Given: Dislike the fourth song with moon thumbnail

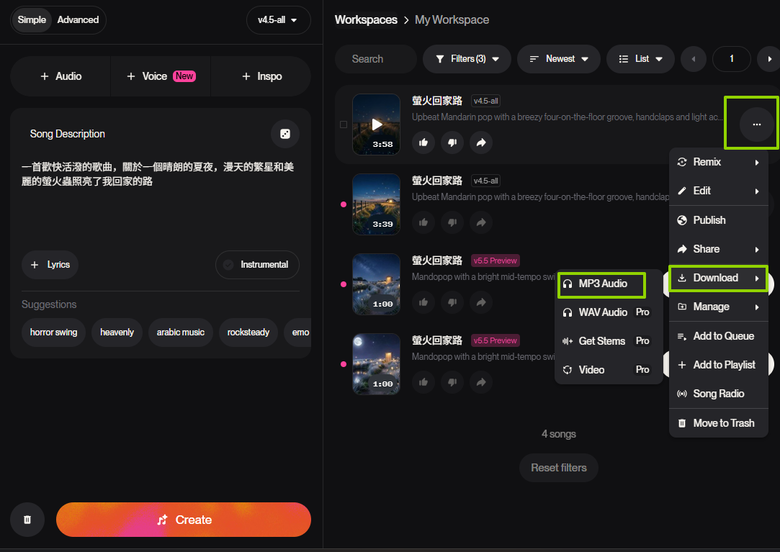Looking at the screenshot, I should pyautogui.click(x=452, y=382).
